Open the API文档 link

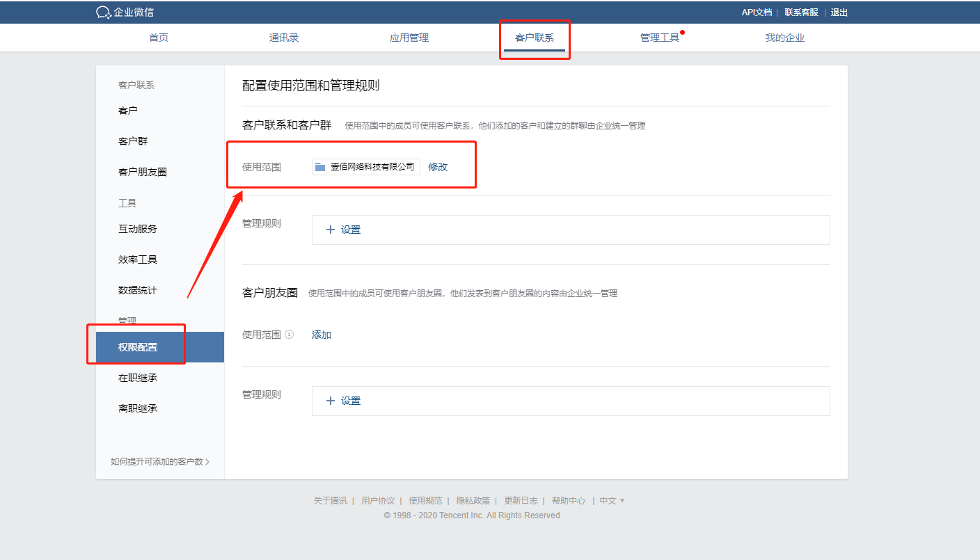click(757, 13)
